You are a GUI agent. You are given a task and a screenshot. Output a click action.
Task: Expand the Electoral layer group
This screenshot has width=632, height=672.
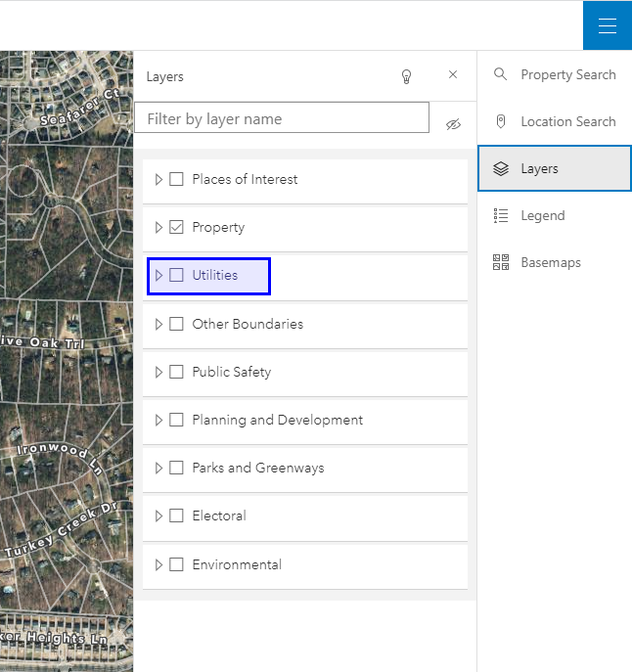(158, 516)
